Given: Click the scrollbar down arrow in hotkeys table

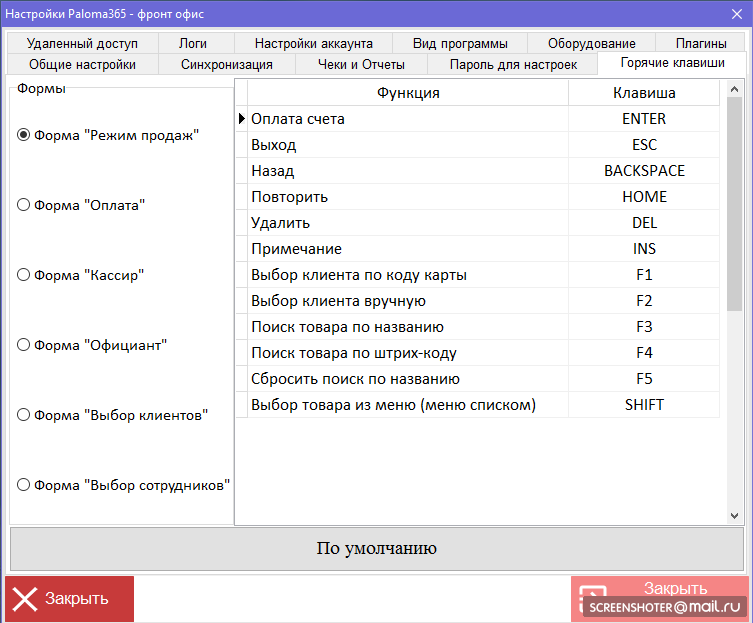Looking at the screenshot, I should click(735, 515).
